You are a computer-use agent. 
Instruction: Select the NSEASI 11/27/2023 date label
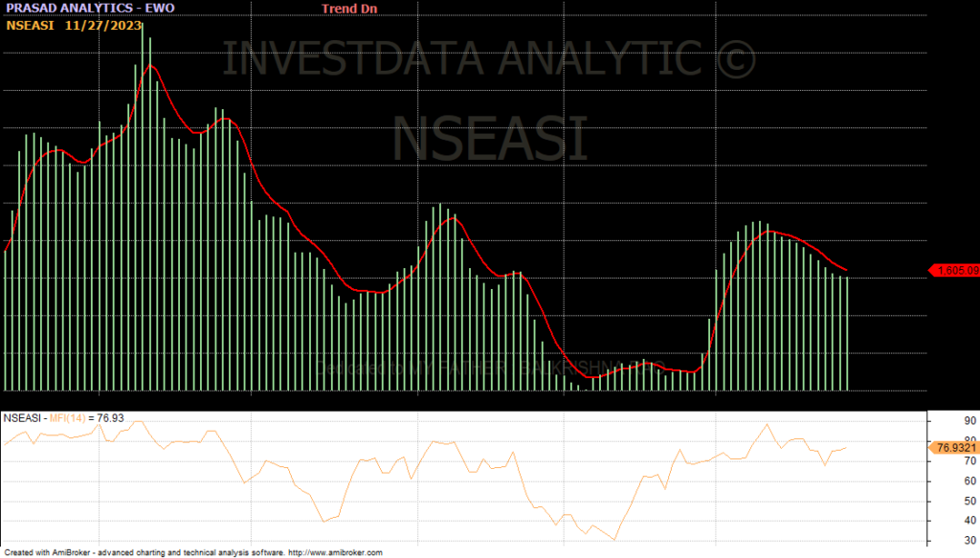(74, 25)
